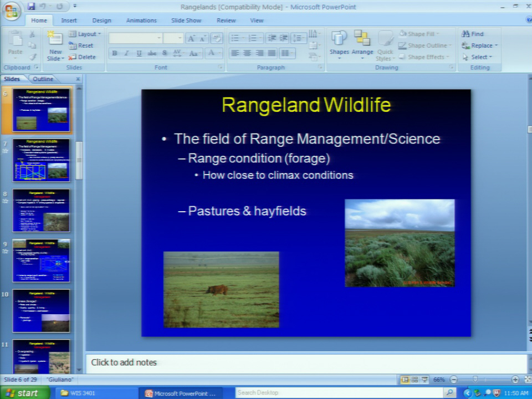Close the slides thumbnail pane
This screenshot has width=532, height=399.
pyautogui.click(x=78, y=79)
